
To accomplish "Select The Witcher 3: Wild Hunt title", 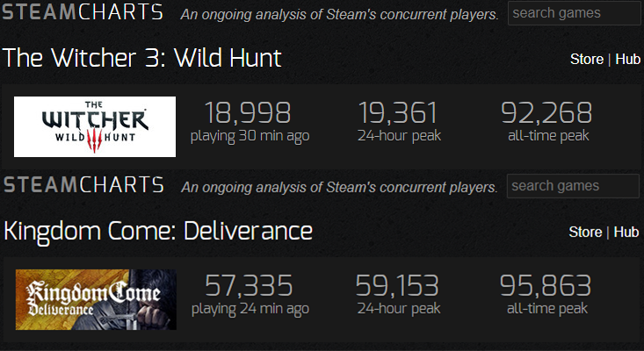I will pyautogui.click(x=142, y=58).
